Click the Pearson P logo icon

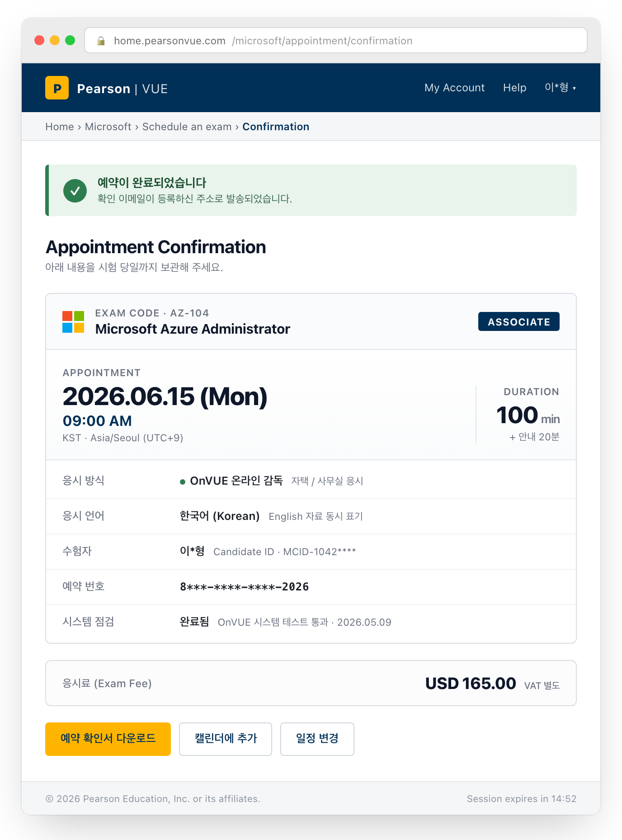(57, 88)
